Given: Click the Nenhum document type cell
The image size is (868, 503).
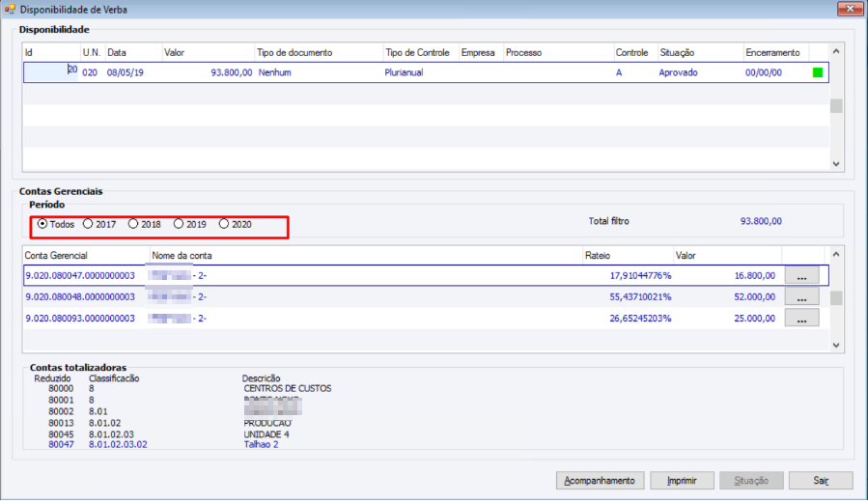Looking at the screenshot, I should (274, 72).
